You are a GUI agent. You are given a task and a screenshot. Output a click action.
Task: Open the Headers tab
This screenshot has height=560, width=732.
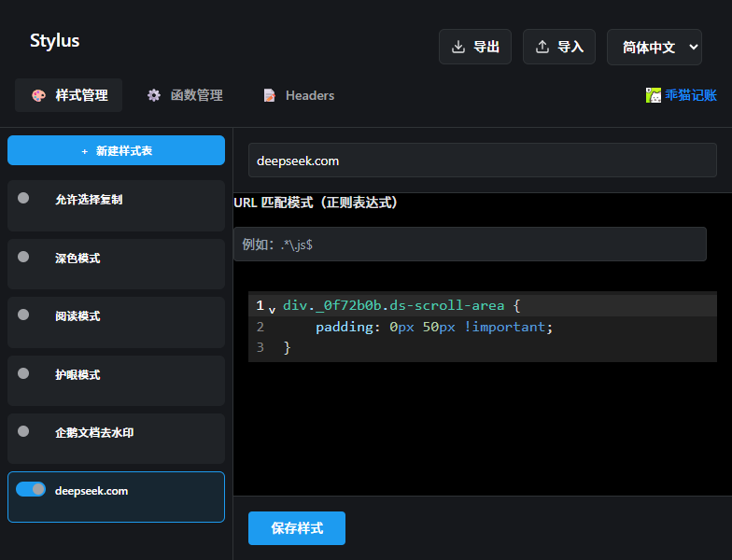[299, 95]
